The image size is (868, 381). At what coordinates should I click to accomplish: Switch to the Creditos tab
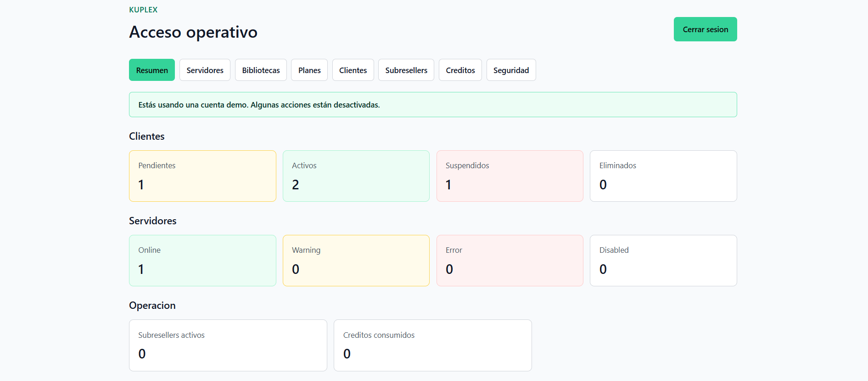click(x=460, y=70)
